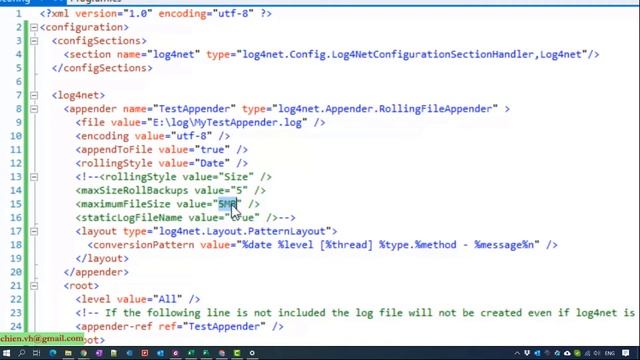The image size is (640, 360).
Task: Open the Action Center notifications icon
Action: [626, 353]
